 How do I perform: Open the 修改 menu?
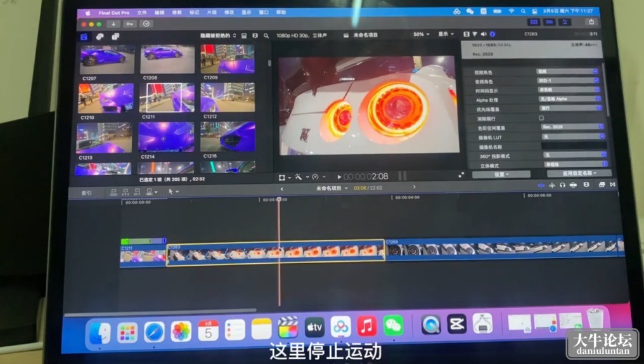click(x=229, y=13)
